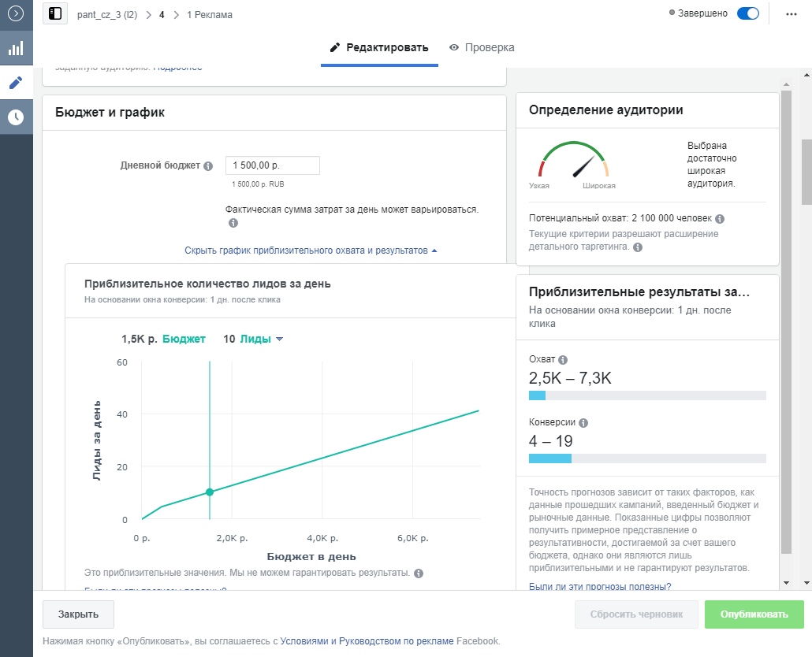Click the Закрыть button

click(x=78, y=614)
